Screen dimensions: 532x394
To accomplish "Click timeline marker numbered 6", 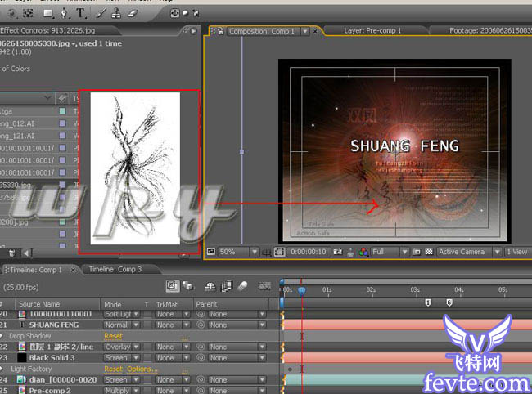I will (x=449, y=302).
